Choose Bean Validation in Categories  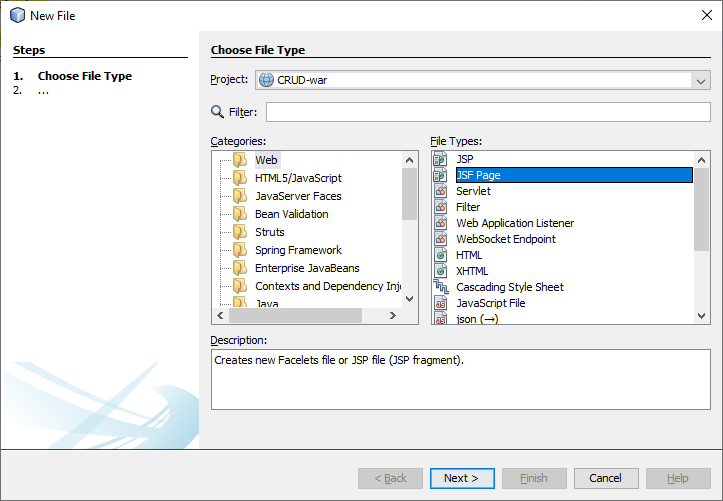point(291,214)
